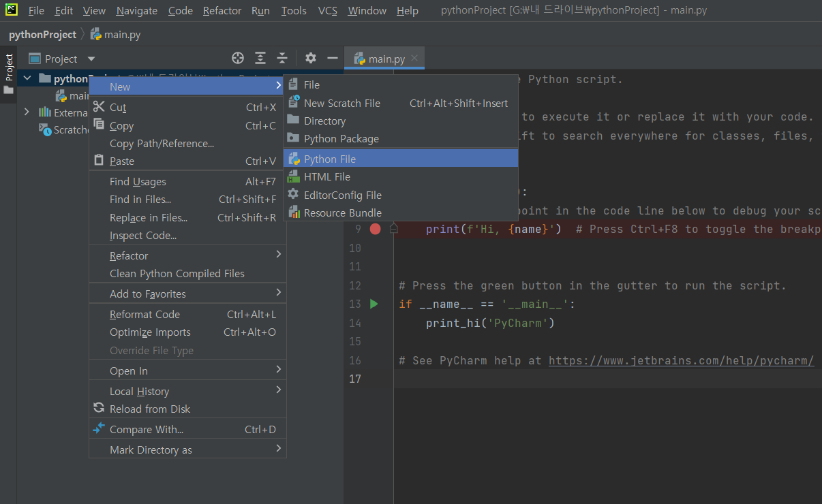Choose Reformat Code from context menu
822x504 pixels.
(x=187, y=314)
